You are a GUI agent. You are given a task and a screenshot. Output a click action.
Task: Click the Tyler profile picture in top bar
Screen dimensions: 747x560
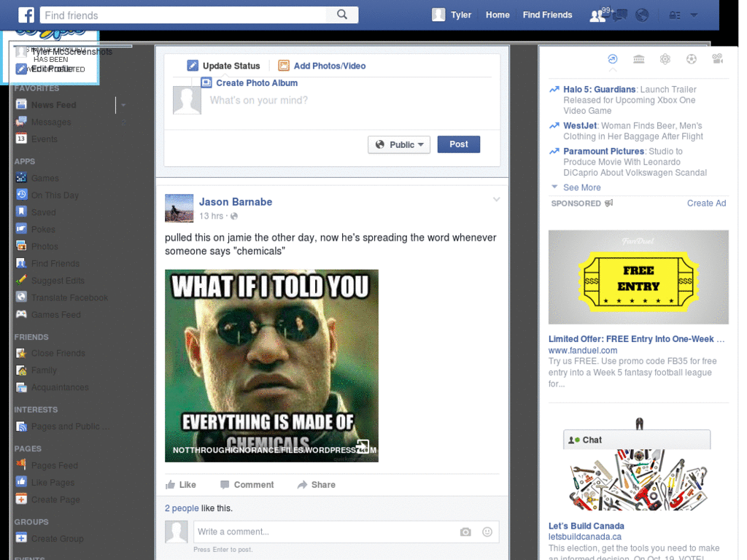coord(438,15)
